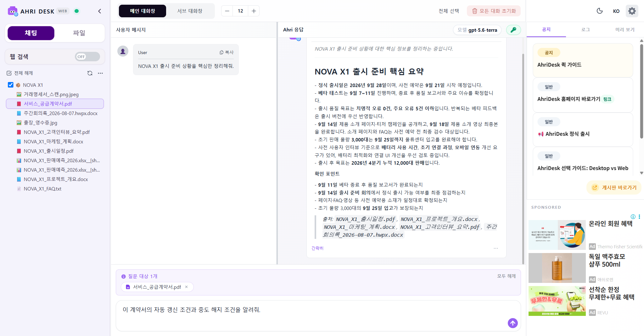Screen dimensions: 644x336
Task: Open the ad options three-dot menu
Action: [639, 217]
